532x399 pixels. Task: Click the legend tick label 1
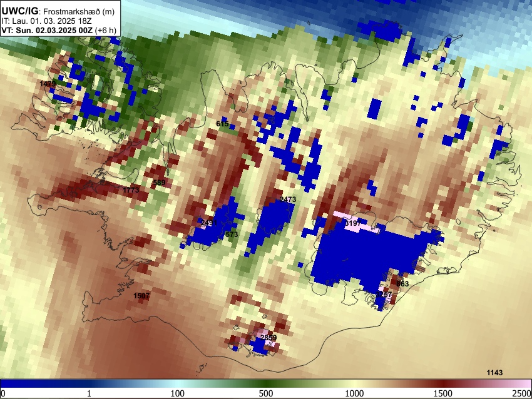tap(89, 393)
